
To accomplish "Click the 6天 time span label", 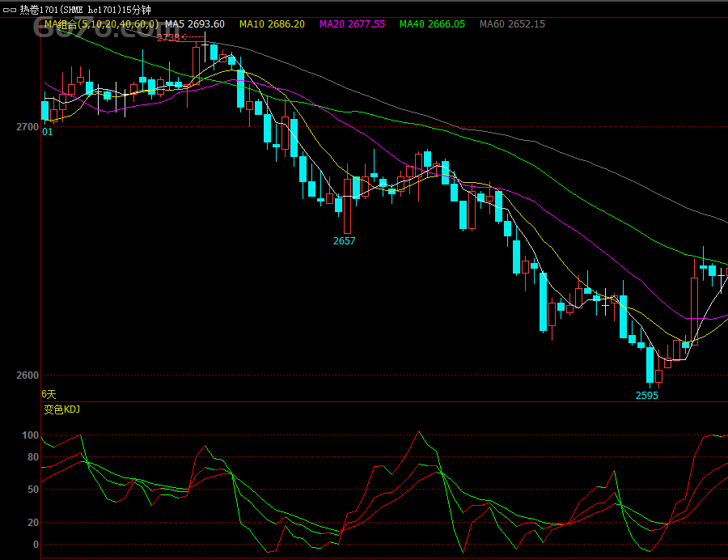I will pyautogui.click(x=49, y=393).
